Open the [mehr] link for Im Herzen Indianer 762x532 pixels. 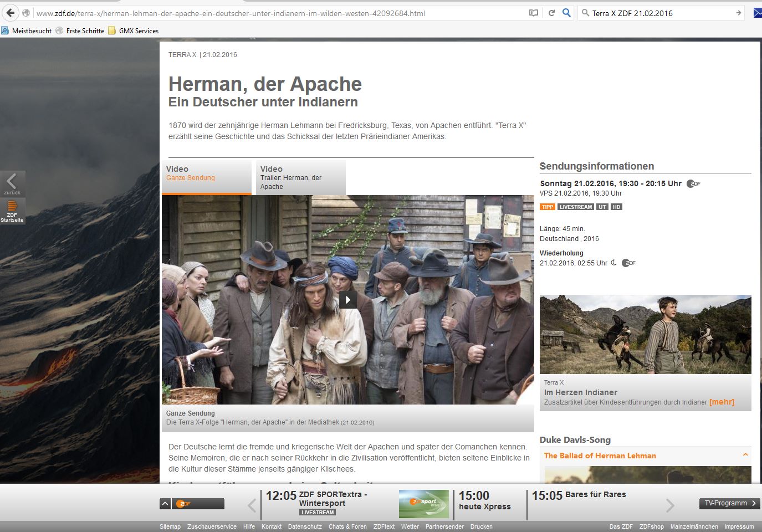tap(722, 402)
